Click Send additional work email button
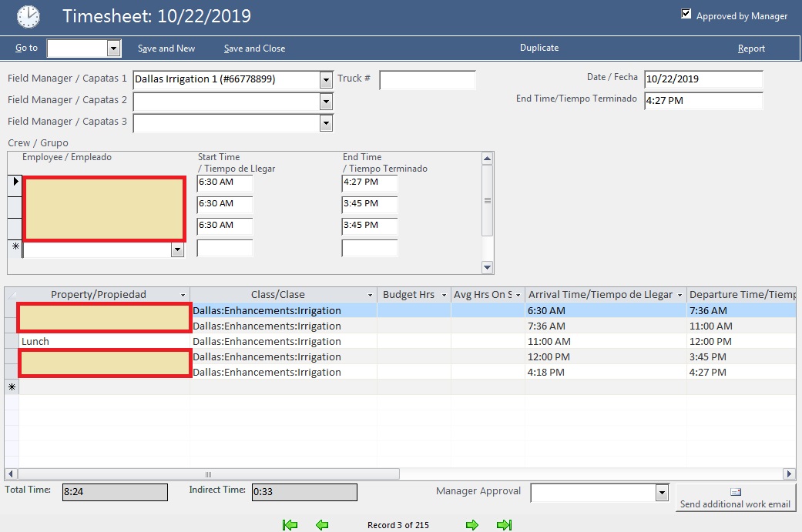The image size is (802, 532). point(736,498)
